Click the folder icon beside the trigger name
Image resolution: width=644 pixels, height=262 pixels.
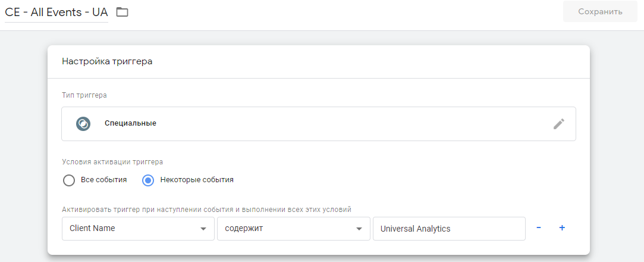(122, 12)
